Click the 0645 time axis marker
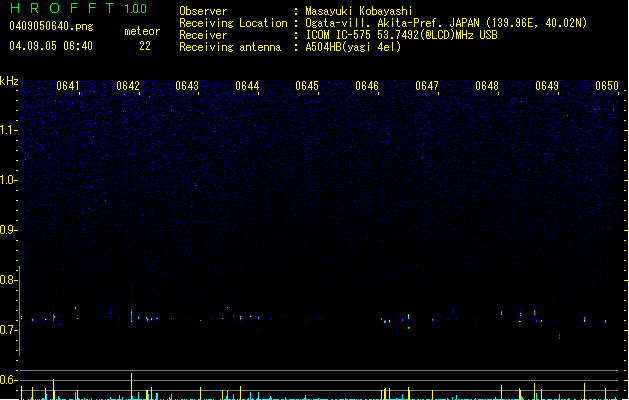 pyautogui.click(x=307, y=86)
